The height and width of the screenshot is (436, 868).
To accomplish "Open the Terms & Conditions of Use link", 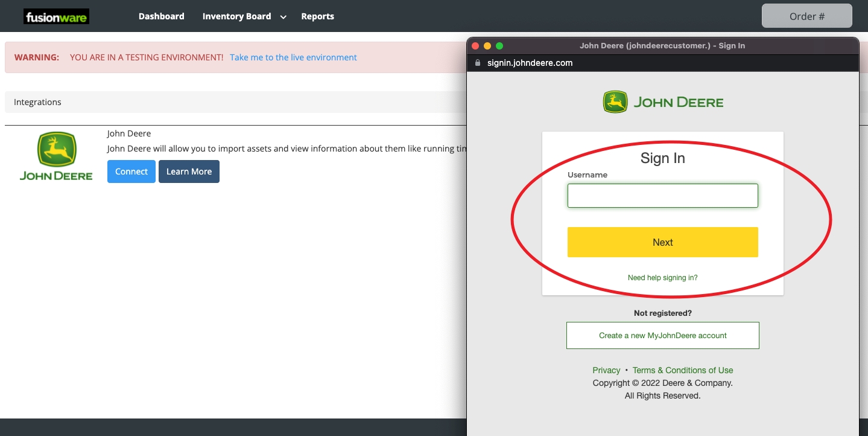I will [x=682, y=370].
